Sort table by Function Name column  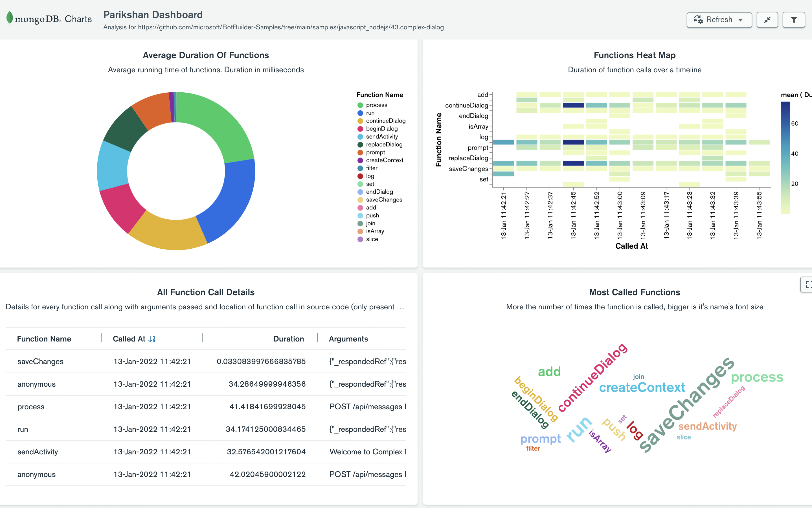pos(44,339)
